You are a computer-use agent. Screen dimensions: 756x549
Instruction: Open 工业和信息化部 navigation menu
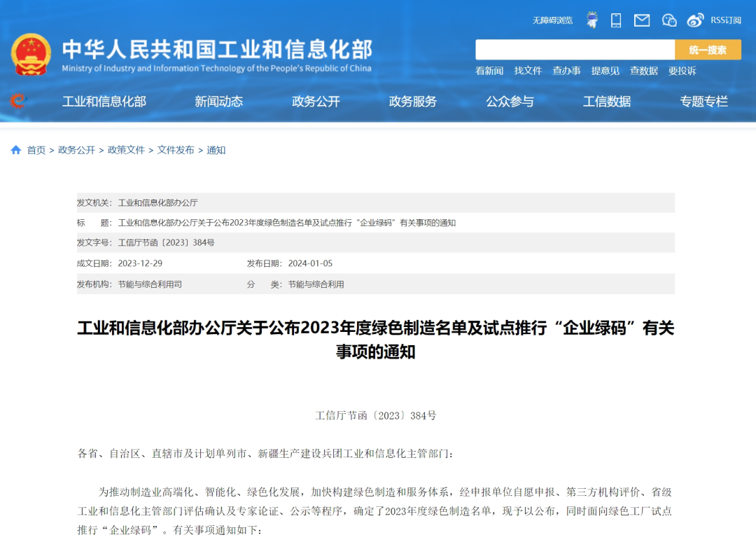point(104,102)
